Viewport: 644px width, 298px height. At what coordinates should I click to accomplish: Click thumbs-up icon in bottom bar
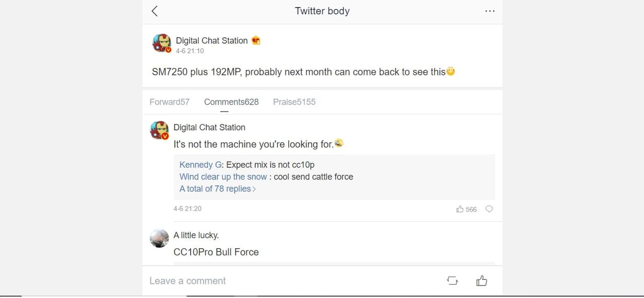(x=481, y=281)
